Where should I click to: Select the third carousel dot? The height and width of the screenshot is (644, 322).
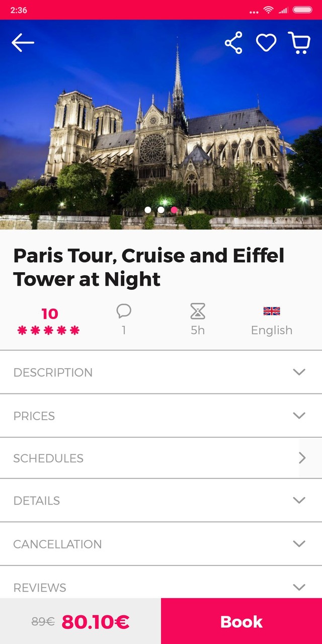(174, 210)
